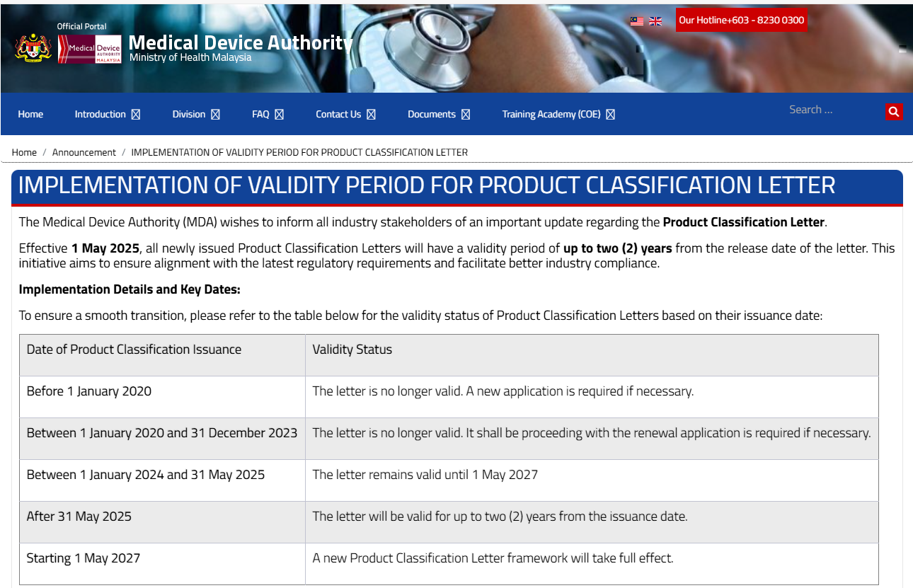Expand the Division submenu arrow
913x588 pixels.
[216, 115]
